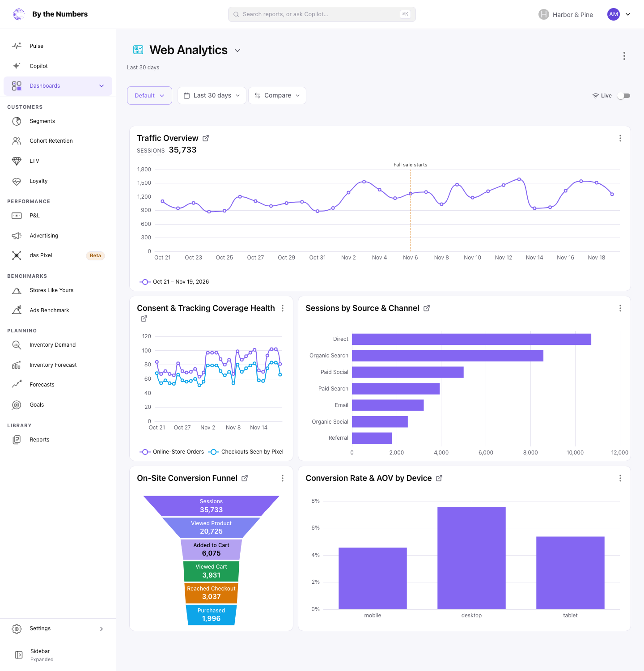Switch store via Harbor & Pine
This screenshot has height=671, width=644.
pos(566,14)
